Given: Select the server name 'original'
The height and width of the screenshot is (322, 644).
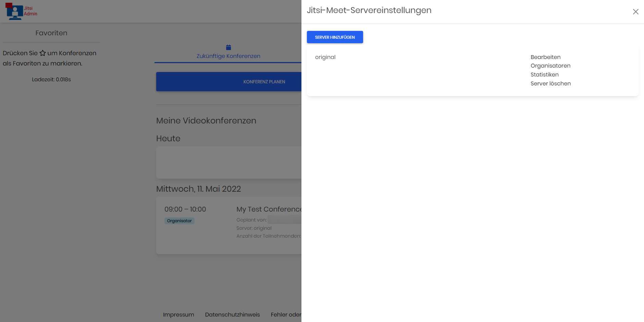Looking at the screenshot, I should pos(325,57).
